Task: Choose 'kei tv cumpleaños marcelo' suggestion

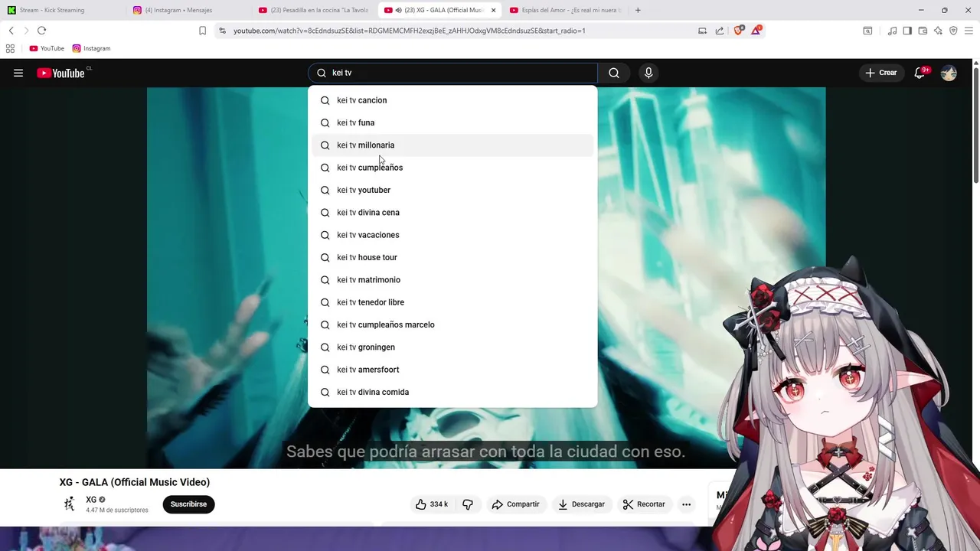Action: point(452,324)
